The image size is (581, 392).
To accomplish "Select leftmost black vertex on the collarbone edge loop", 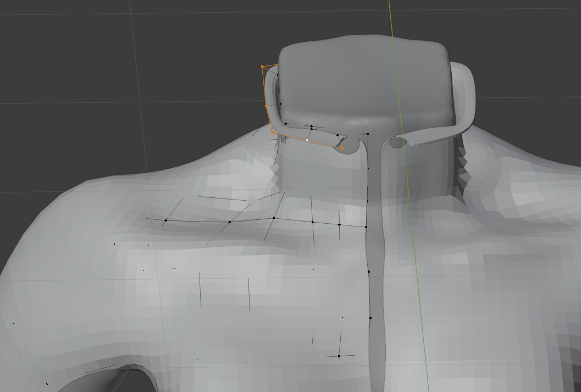I will click(165, 220).
